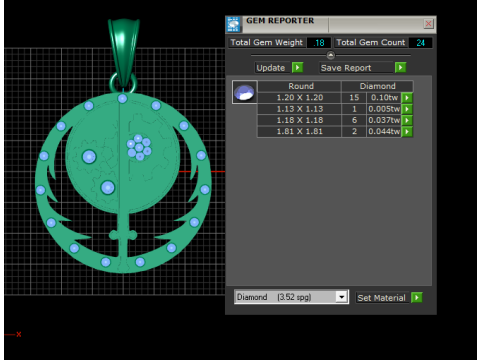Click the 0.037tw weight cell
This screenshot has width=480, height=360.
pyautogui.click(x=384, y=120)
